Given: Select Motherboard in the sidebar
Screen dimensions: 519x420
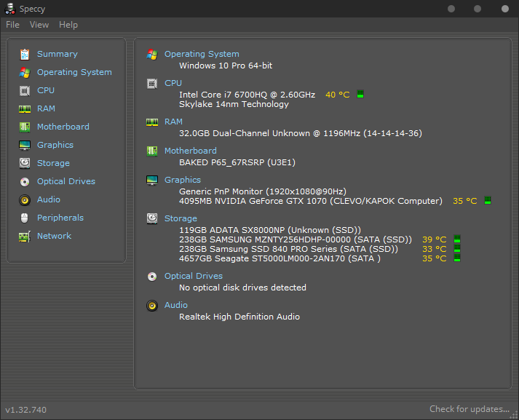Looking at the screenshot, I should (x=63, y=127).
